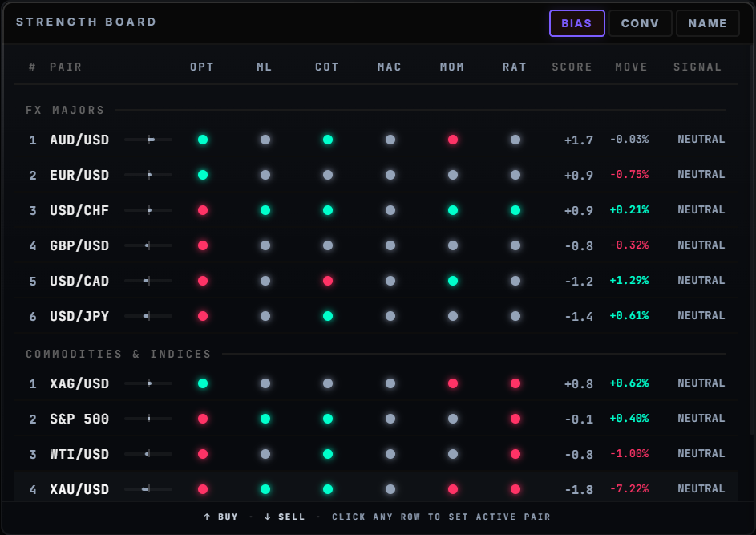
Task: Click the +1.29% move value
Action: [x=629, y=280]
